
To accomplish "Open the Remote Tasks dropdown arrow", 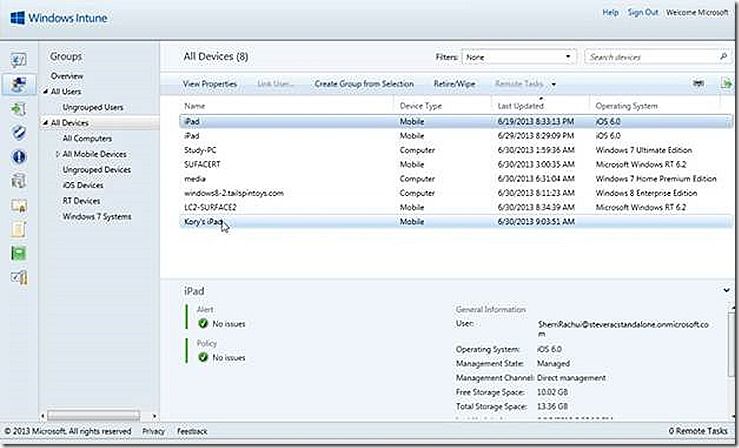I will coord(554,84).
